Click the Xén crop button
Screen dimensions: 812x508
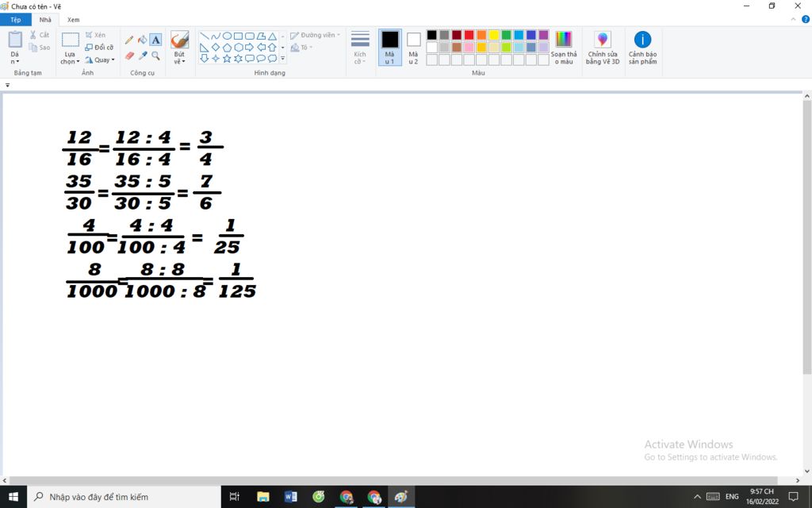(95, 35)
